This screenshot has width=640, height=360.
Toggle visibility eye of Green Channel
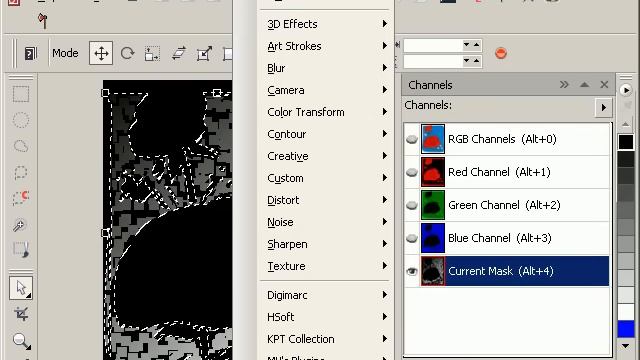coord(412,205)
